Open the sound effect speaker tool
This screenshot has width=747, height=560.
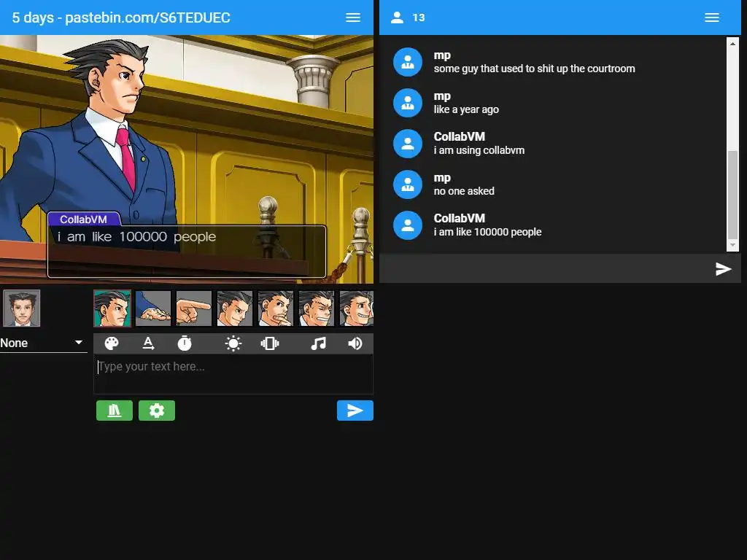coord(355,343)
